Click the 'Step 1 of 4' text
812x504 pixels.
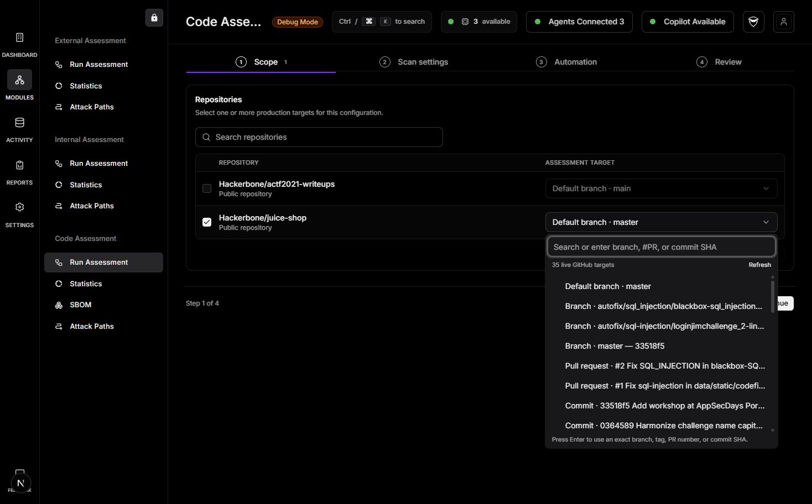pyautogui.click(x=202, y=303)
